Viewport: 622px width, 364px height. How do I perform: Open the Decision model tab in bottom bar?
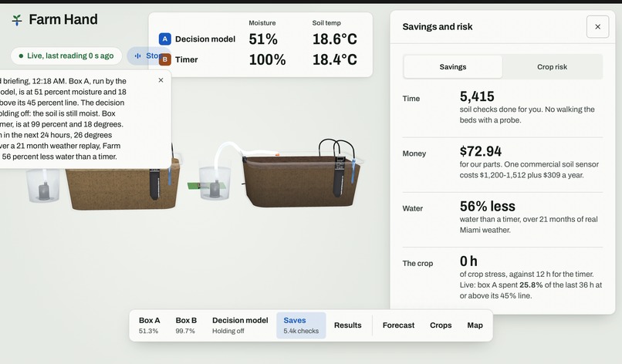240,325
